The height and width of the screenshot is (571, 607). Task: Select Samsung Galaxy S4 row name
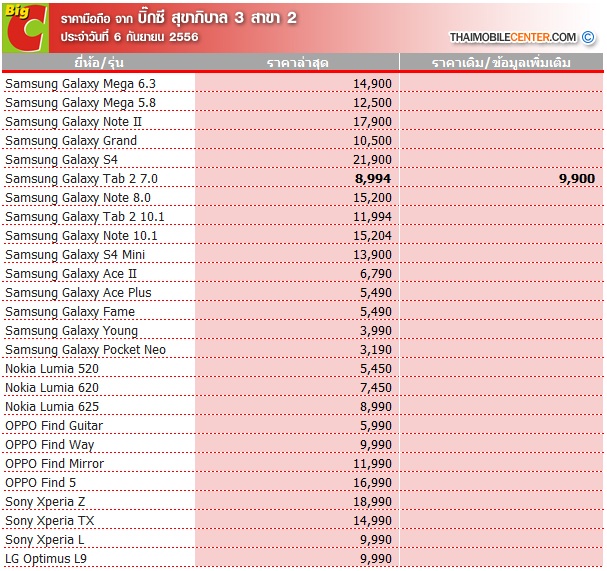point(61,159)
